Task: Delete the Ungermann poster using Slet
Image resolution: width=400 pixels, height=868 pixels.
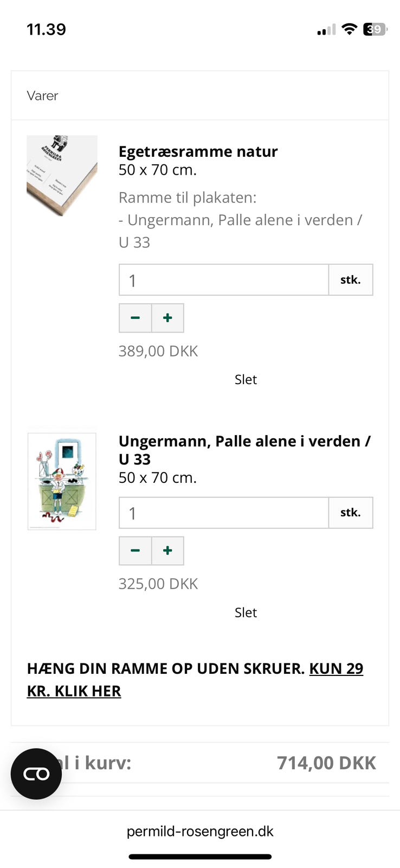Action: (x=246, y=612)
